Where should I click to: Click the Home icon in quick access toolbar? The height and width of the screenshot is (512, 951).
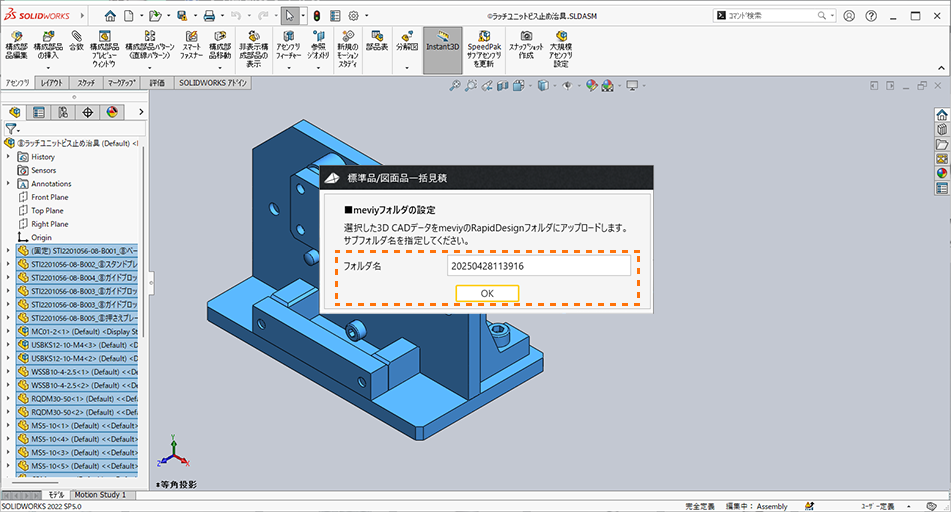(x=110, y=16)
